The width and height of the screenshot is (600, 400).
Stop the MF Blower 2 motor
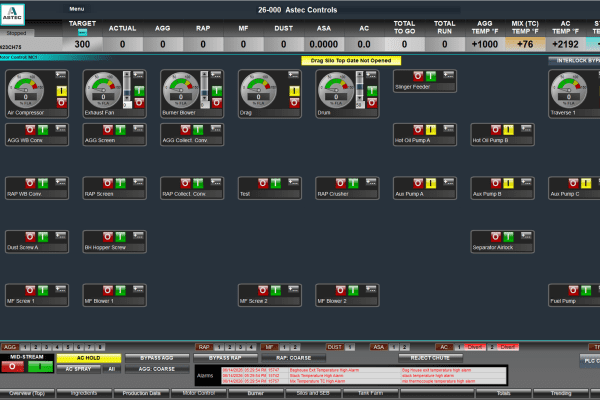(x=340, y=291)
